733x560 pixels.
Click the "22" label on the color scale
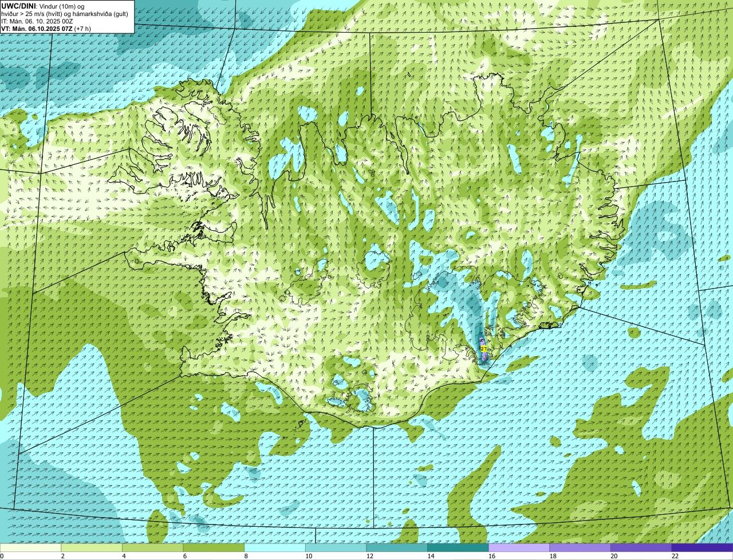pos(675,556)
